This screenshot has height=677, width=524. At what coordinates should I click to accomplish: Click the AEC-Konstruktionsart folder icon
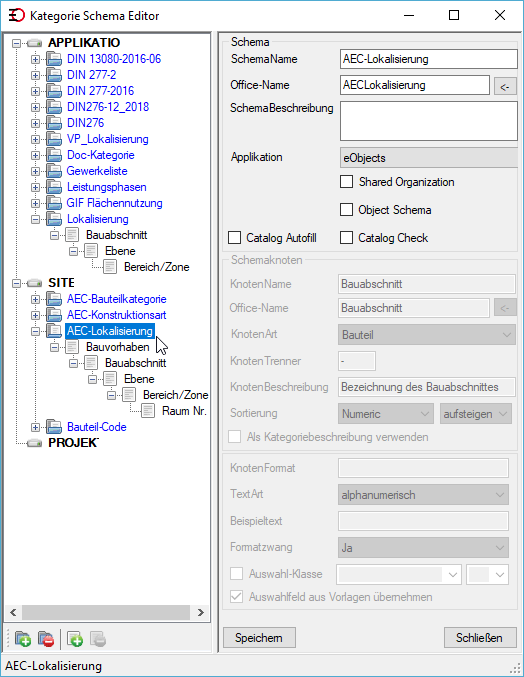pyautogui.click(x=54, y=315)
